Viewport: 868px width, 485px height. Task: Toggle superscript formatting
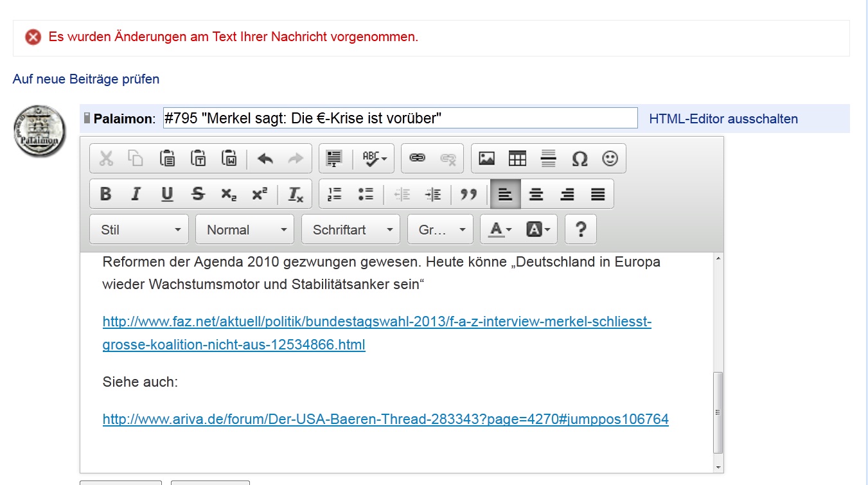click(260, 194)
